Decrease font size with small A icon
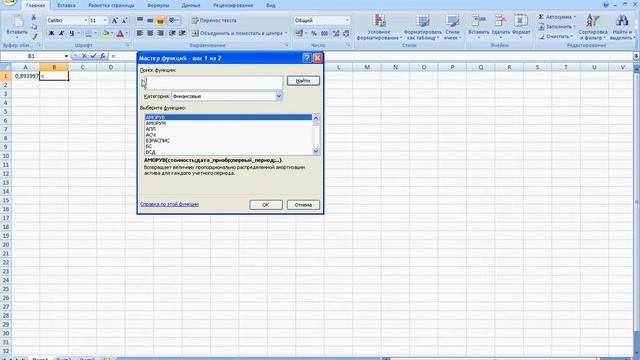Viewport: 640px width, 360px height. (124, 20)
